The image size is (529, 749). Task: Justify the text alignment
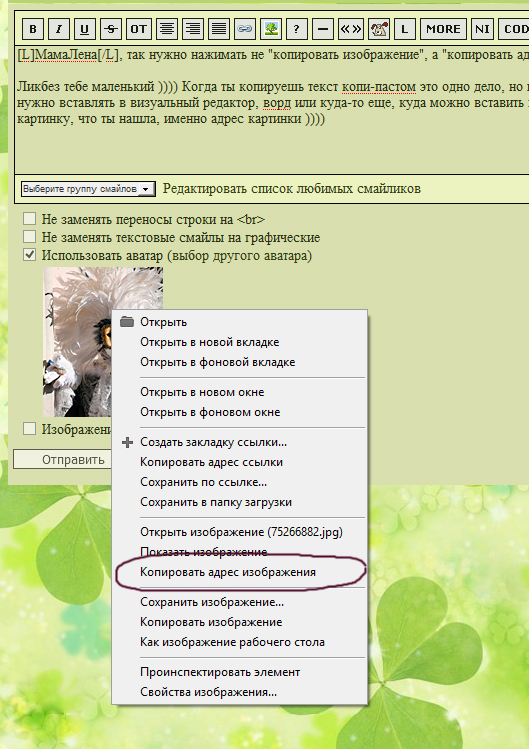(x=219, y=29)
